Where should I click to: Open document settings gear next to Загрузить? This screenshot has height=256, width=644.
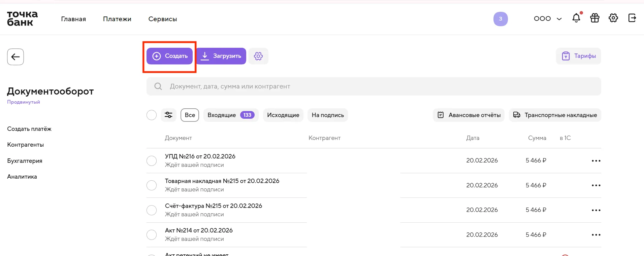coord(258,56)
